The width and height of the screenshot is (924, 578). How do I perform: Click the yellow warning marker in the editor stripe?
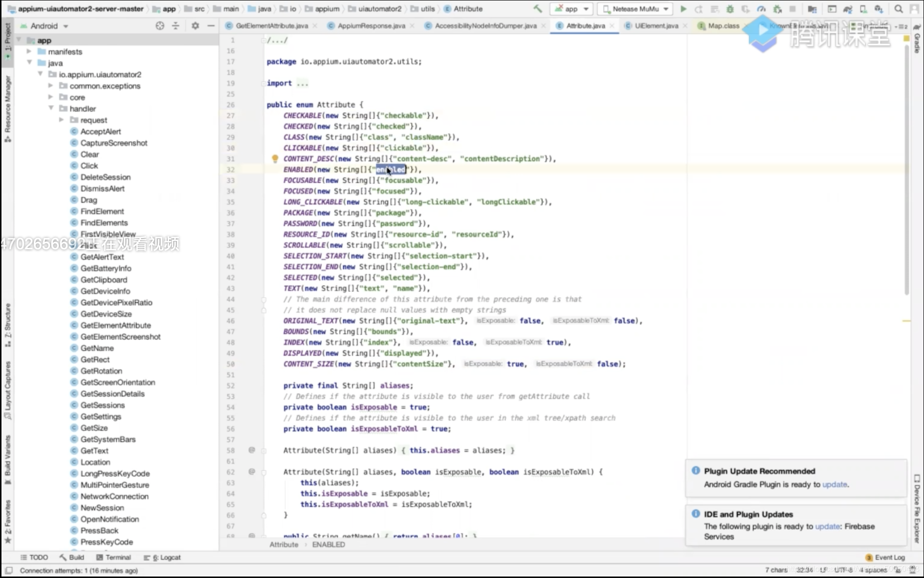[x=906, y=321]
